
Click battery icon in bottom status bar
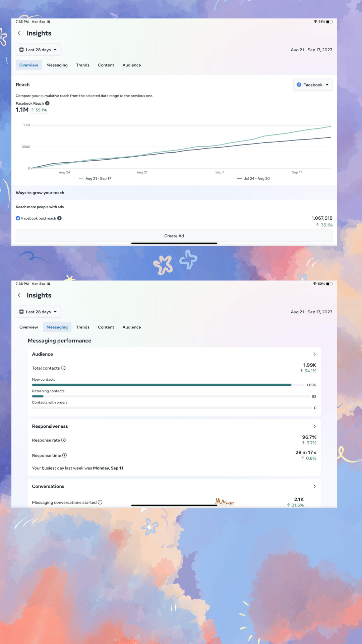[329, 284]
